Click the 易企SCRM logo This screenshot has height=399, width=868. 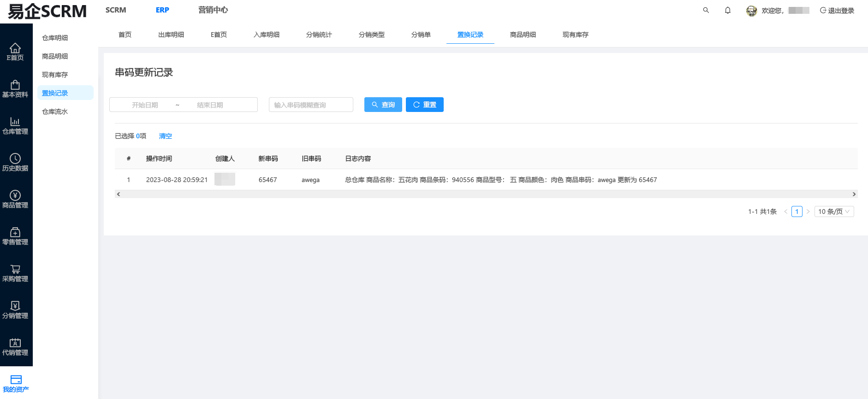point(47,11)
